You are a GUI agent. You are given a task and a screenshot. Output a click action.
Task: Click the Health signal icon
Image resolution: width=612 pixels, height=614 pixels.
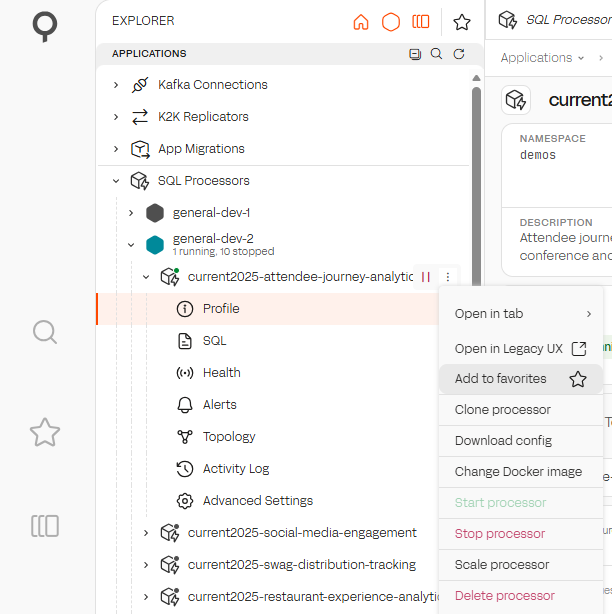[x=185, y=373]
